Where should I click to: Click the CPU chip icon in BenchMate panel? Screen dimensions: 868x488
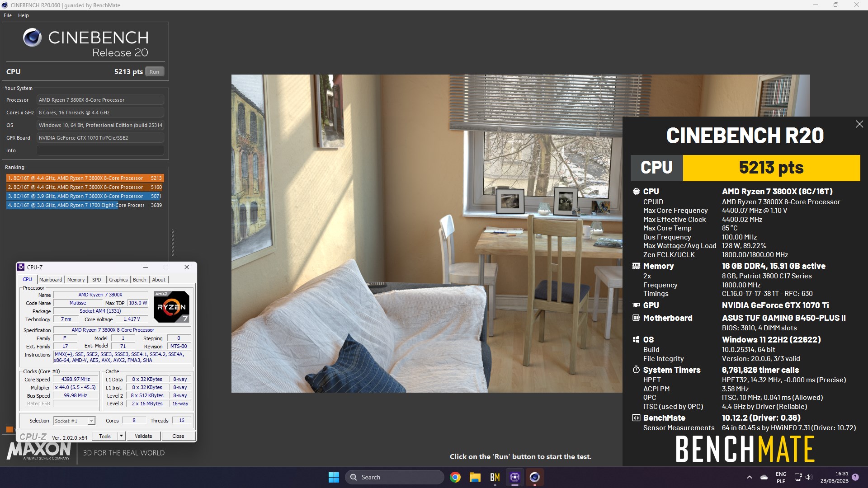point(636,192)
